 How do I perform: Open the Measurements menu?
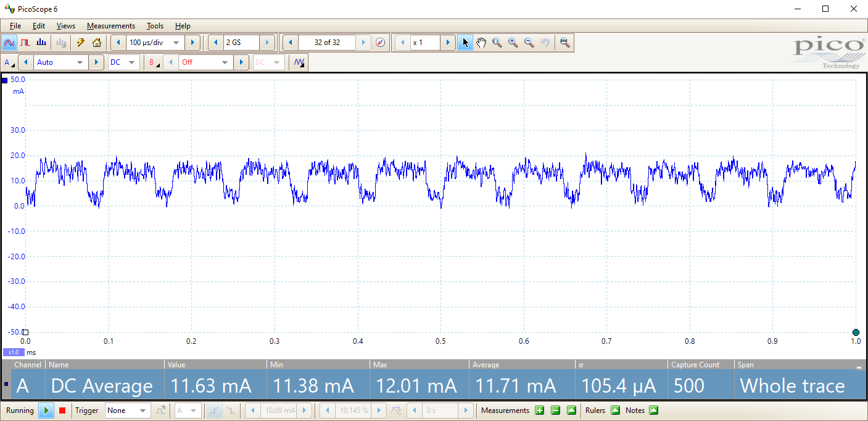pyautogui.click(x=111, y=26)
